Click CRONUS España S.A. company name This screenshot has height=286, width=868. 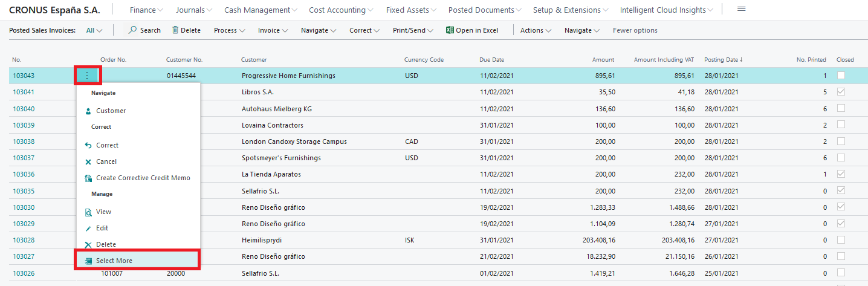(x=54, y=10)
